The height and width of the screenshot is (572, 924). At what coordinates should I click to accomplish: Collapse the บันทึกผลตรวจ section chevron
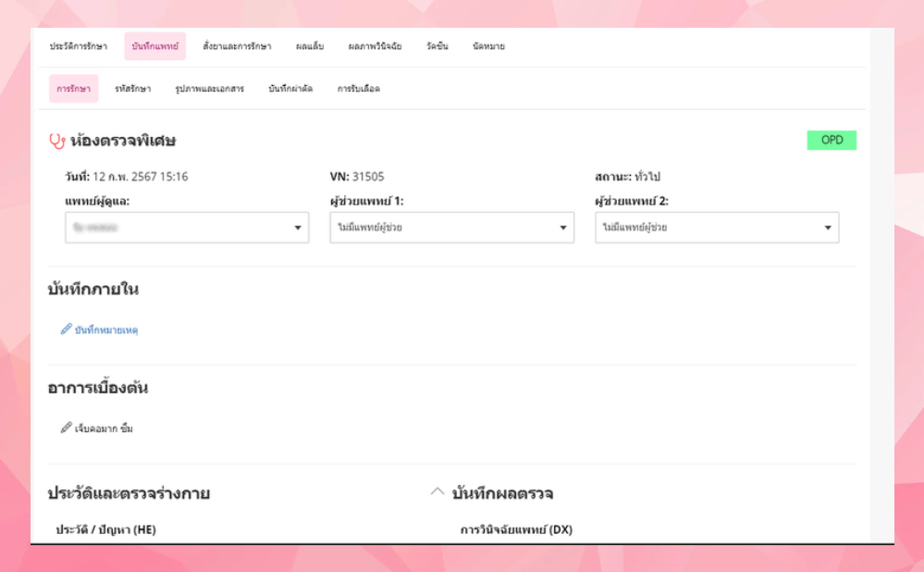click(x=437, y=491)
